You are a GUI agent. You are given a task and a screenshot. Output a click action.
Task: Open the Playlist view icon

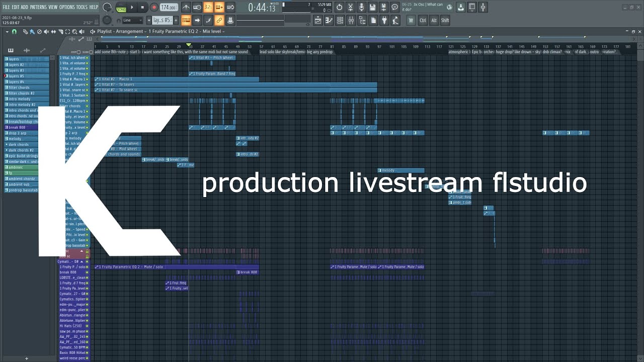[318, 20]
